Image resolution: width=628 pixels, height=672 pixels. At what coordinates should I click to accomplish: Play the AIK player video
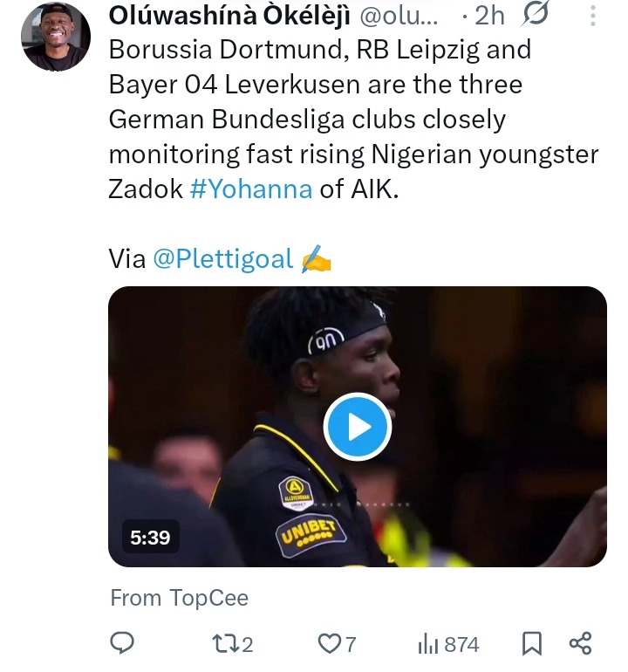[x=358, y=427]
